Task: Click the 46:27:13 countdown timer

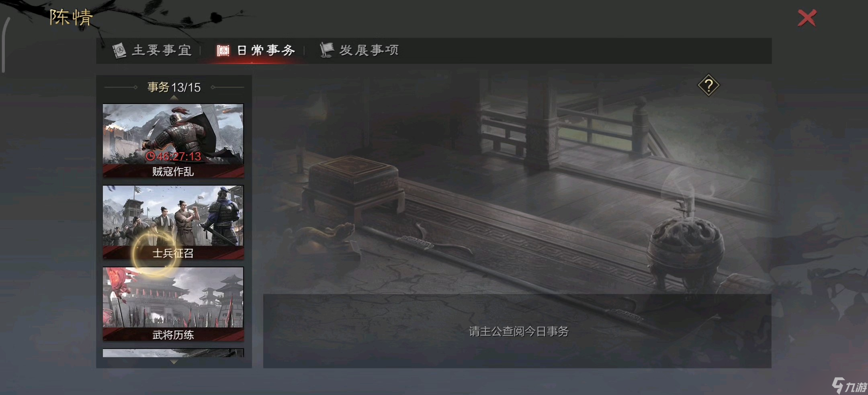Action: pos(173,156)
